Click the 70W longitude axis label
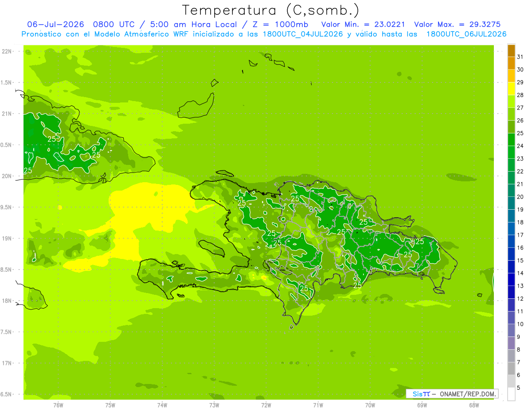Screen dimensions: 532x411 370,405
